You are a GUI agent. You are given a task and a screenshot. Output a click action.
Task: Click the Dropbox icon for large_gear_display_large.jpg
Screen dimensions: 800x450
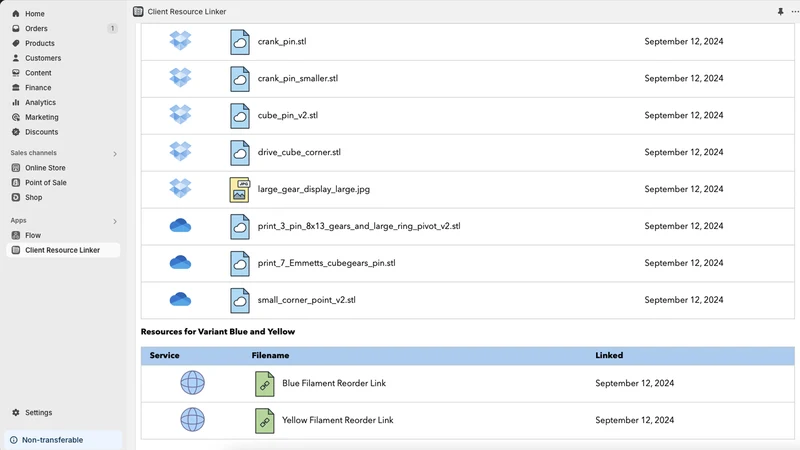click(x=180, y=188)
